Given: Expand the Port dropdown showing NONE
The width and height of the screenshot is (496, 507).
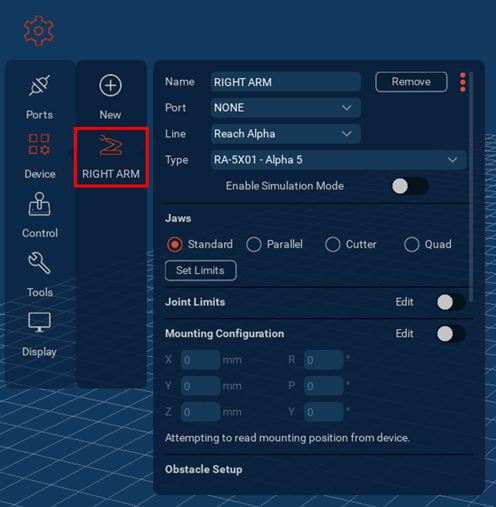Looking at the screenshot, I should pyautogui.click(x=286, y=108).
